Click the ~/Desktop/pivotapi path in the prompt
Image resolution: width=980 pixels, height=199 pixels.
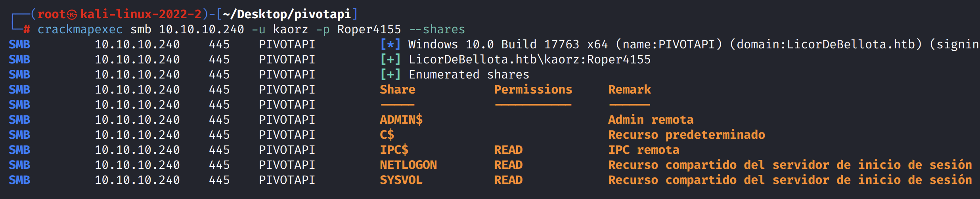pyautogui.click(x=287, y=14)
